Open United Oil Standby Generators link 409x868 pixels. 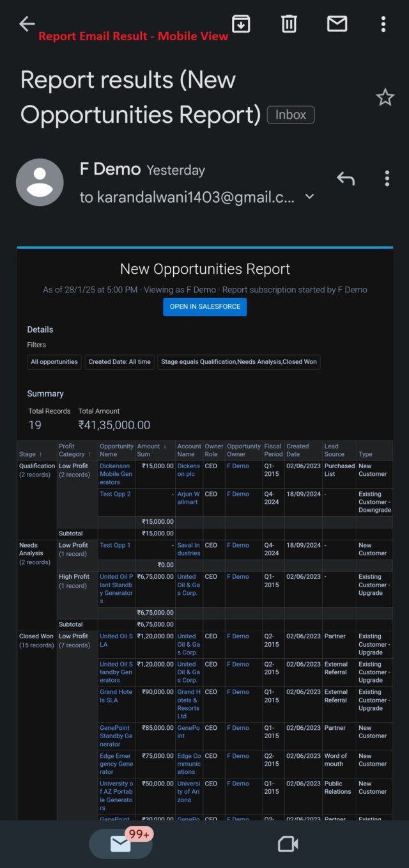[x=116, y=672]
